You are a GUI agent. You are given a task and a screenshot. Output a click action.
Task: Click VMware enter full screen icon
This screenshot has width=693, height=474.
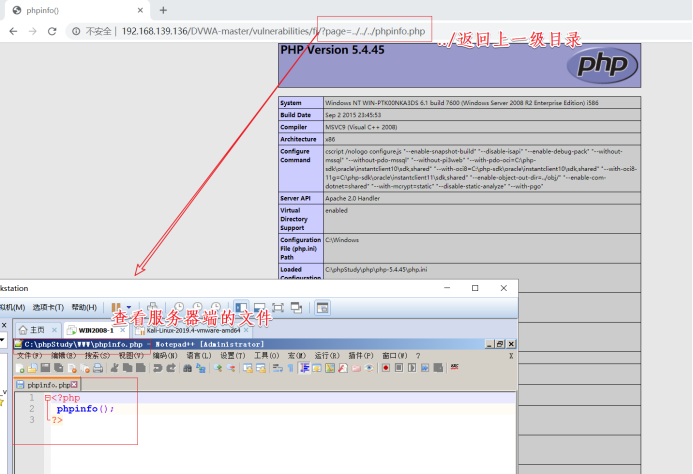pyautogui.click(x=278, y=307)
